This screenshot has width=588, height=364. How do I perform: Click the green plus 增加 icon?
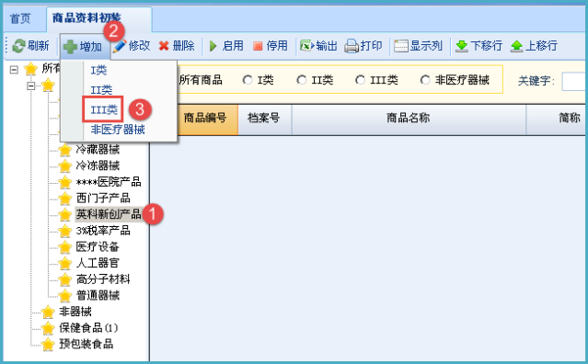pos(70,47)
